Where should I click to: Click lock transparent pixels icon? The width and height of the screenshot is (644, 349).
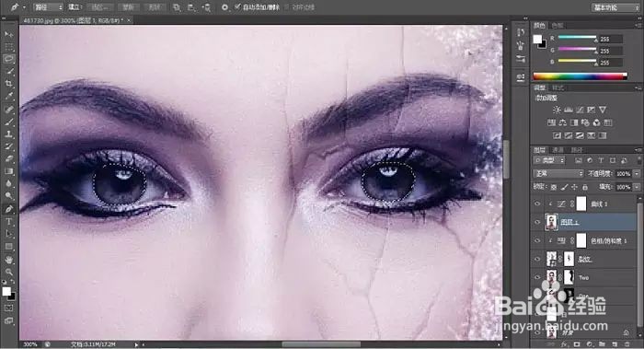[x=554, y=188]
